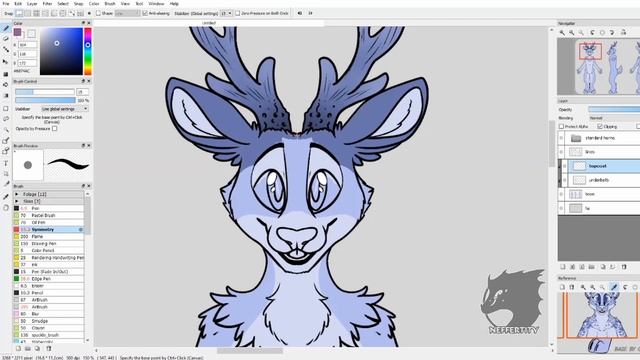Turn snap off with first snap icon
This screenshot has width=640, height=360.
point(19,13)
